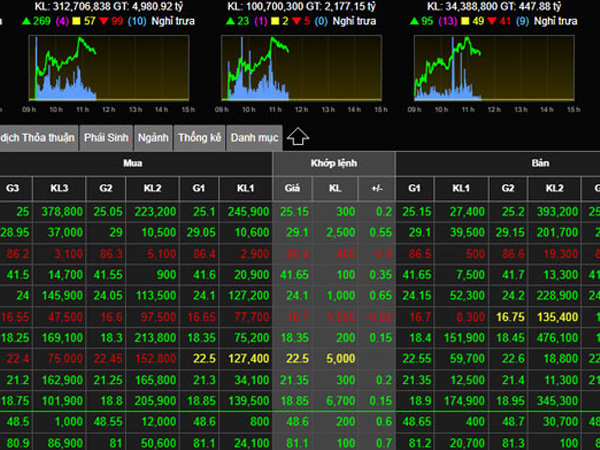Open the Thỏa thuận transactions tab

pyautogui.click(x=38, y=138)
